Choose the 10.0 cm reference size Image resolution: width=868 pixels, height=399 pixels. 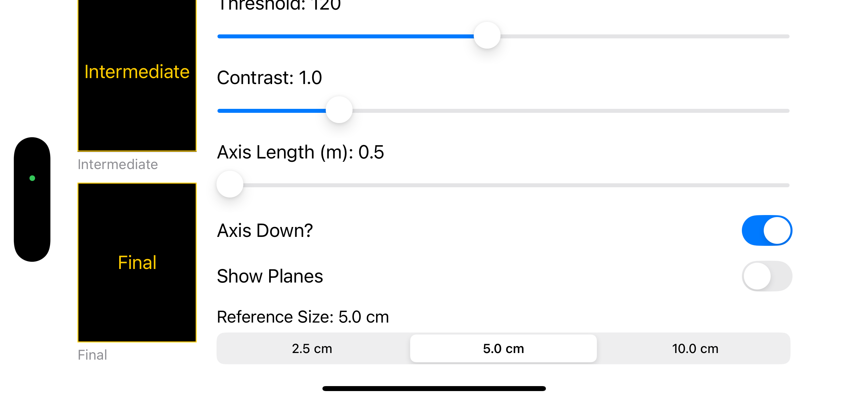[695, 348]
